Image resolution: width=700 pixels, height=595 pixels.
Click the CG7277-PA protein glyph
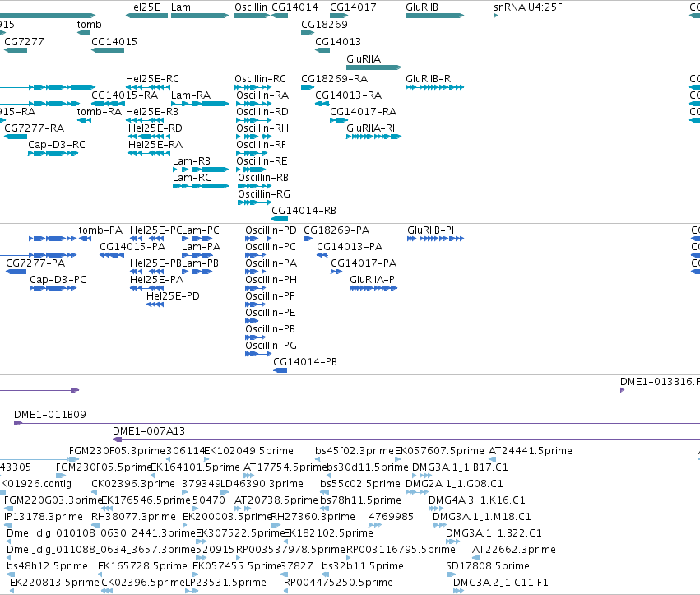coord(16,272)
